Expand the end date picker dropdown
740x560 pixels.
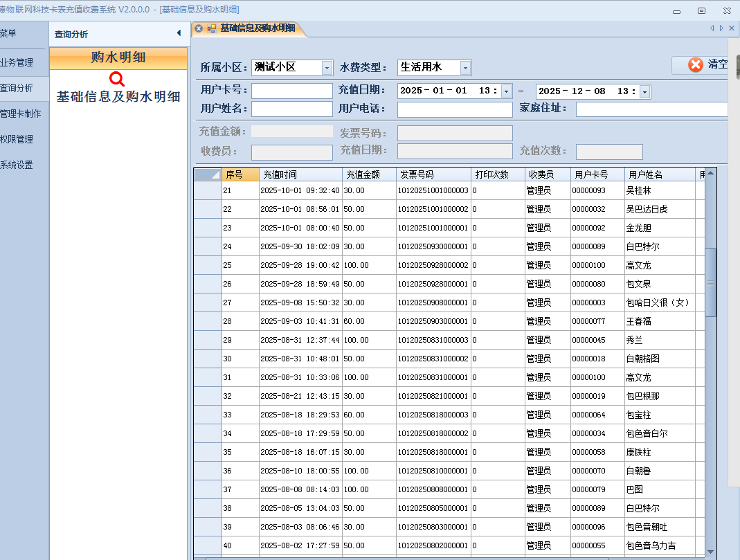[644, 91]
